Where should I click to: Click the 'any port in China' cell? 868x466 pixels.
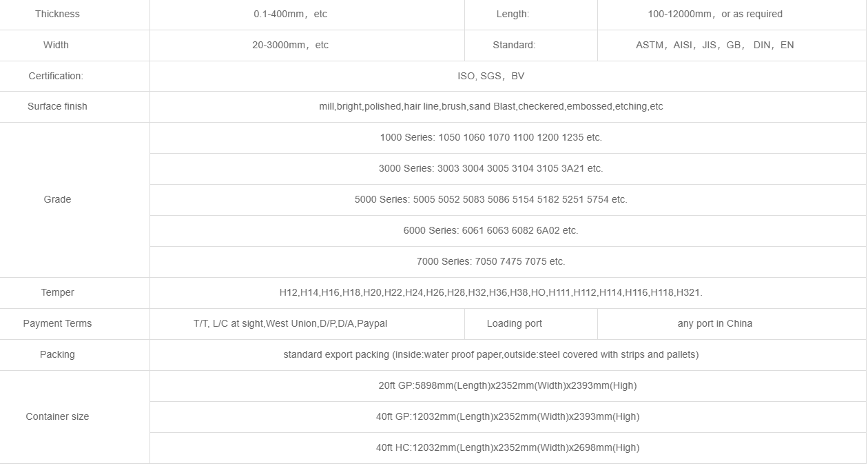tap(714, 323)
